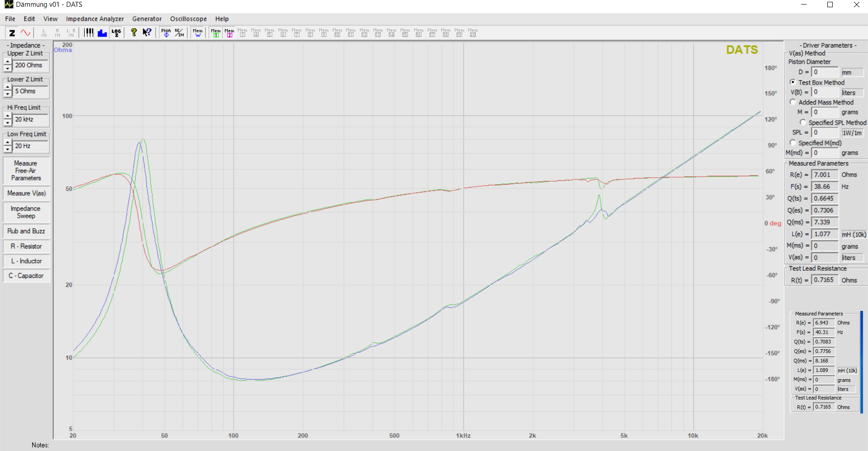The image size is (868, 451).
Task: Select the Test Box Method radio button
Action: coord(793,82)
